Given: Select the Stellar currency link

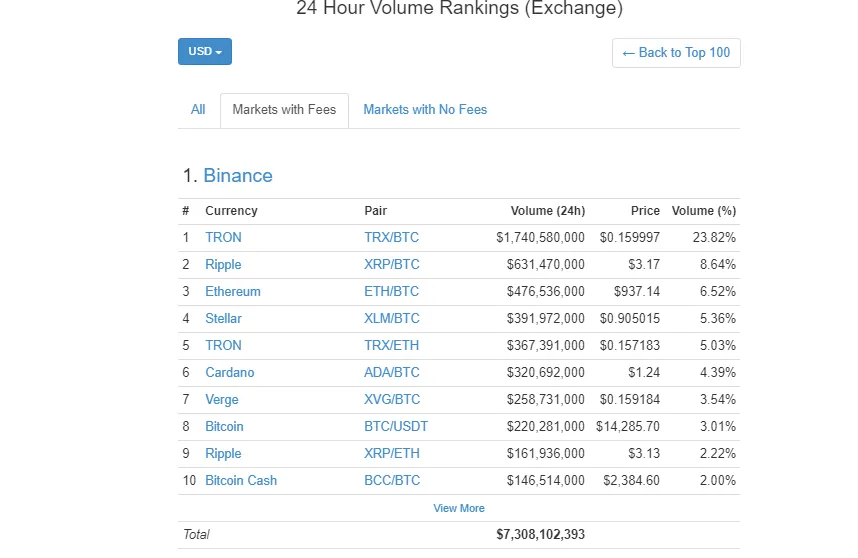Looking at the screenshot, I should pos(223,319).
